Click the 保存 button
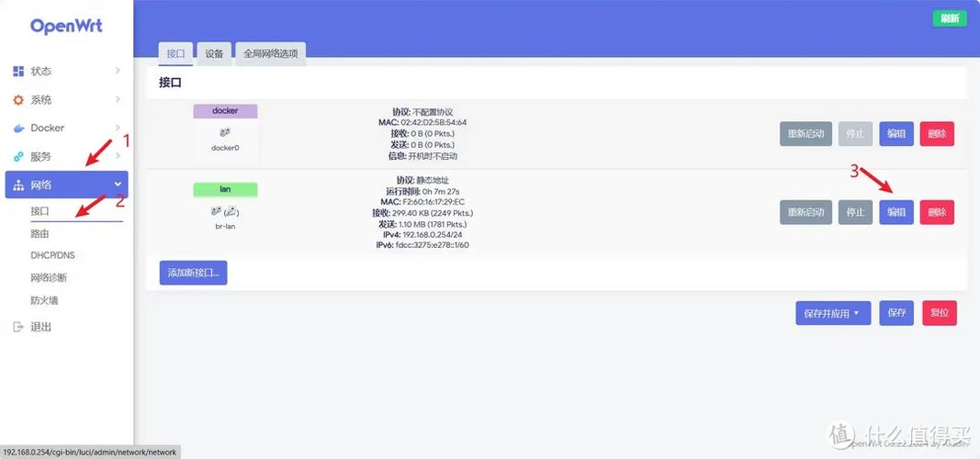This screenshot has height=459, width=980. point(896,313)
